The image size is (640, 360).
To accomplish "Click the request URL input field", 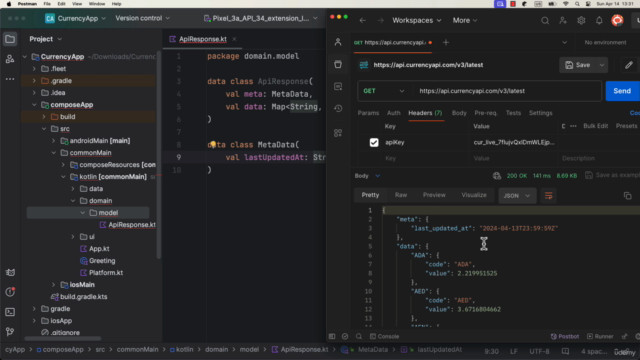I will 507,91.
